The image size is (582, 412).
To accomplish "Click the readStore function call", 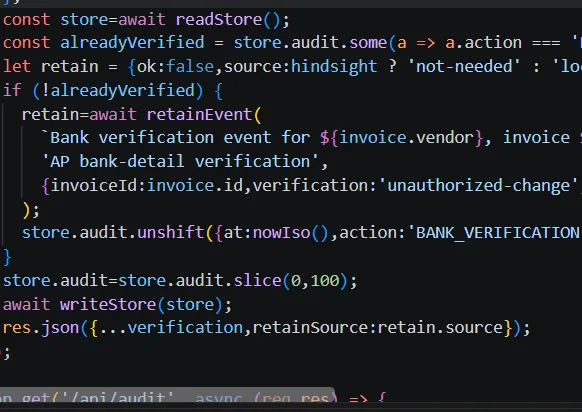I will 219,19.
